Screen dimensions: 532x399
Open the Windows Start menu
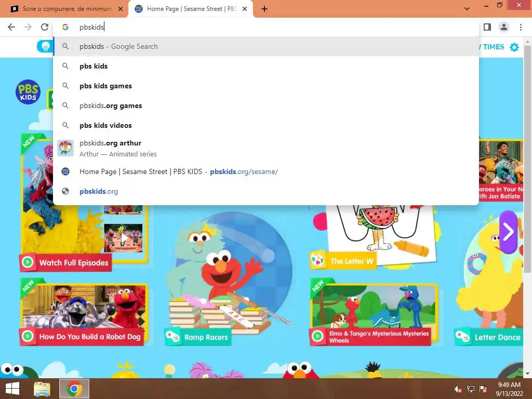point(12,389)
